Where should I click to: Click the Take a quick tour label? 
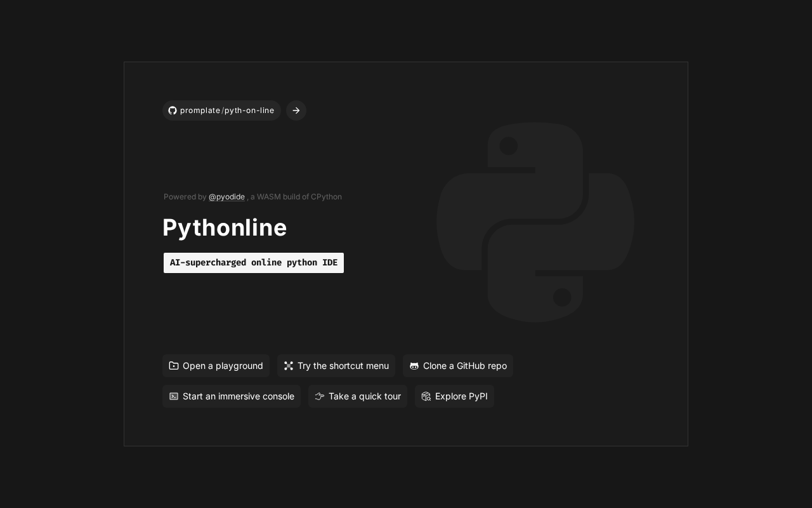click(x=365, y=396)
